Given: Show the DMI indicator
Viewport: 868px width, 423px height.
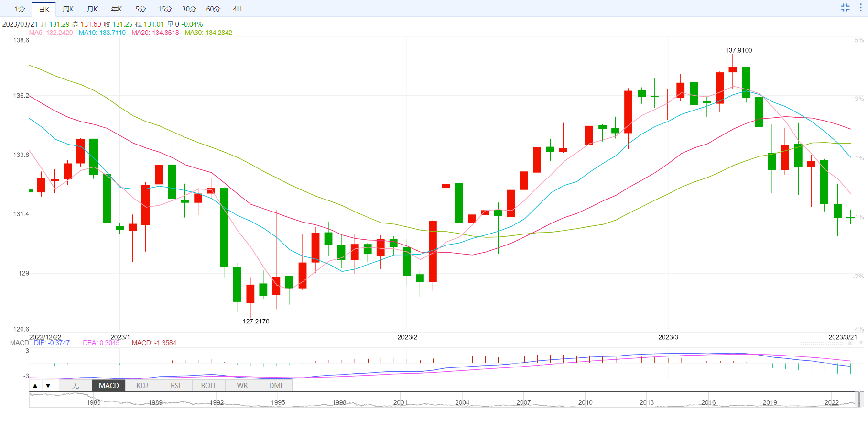Looking at the screenshot, I should (275, 386).
